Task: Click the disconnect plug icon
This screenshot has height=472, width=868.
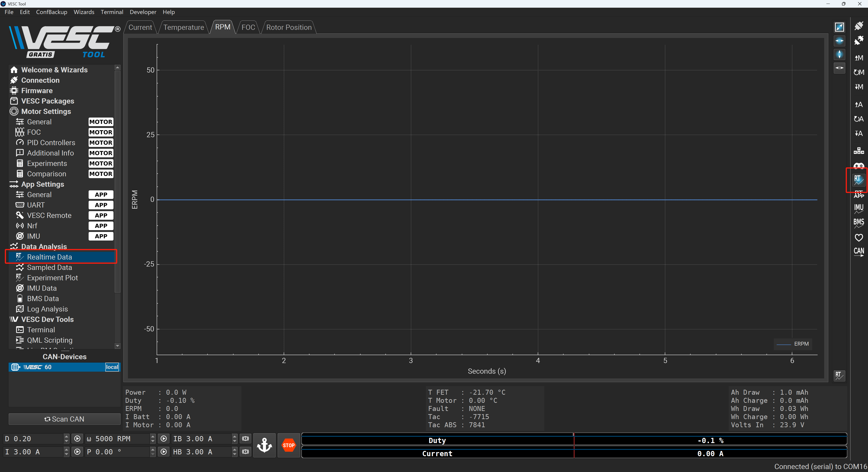Action: point(859,40)
